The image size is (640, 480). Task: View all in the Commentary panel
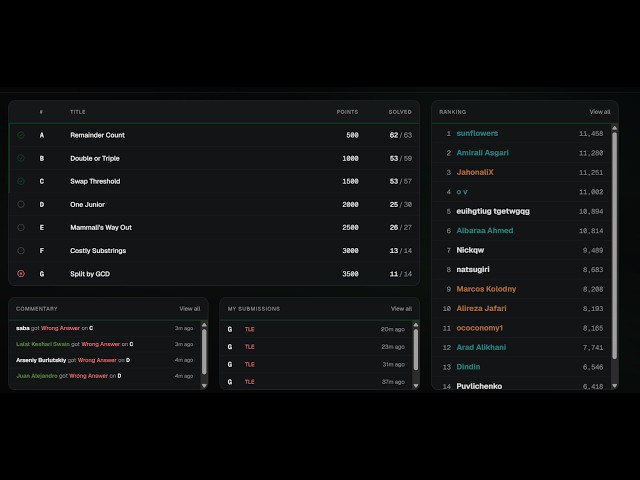click(x=190, y=309)
